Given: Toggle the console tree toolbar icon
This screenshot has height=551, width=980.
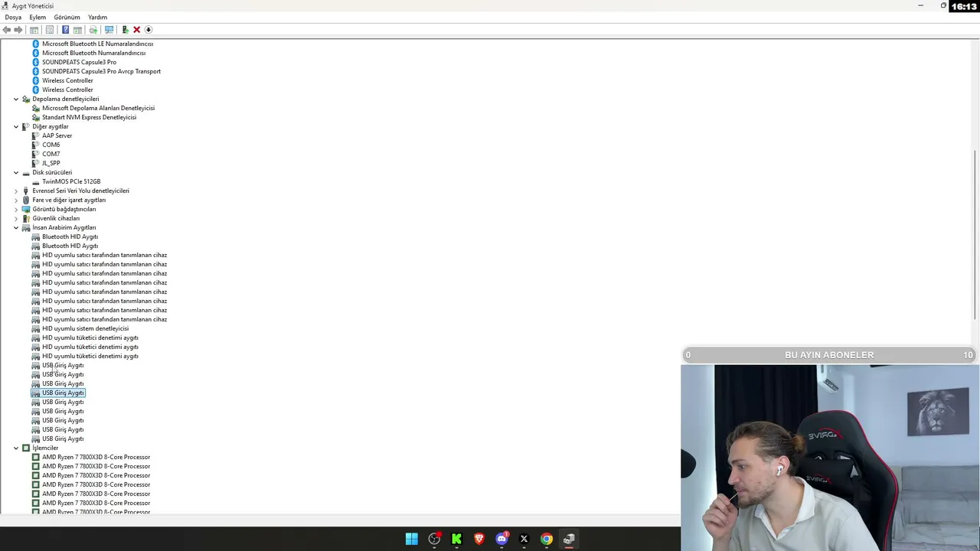Looking at the screenshot, I should point(34,30).
